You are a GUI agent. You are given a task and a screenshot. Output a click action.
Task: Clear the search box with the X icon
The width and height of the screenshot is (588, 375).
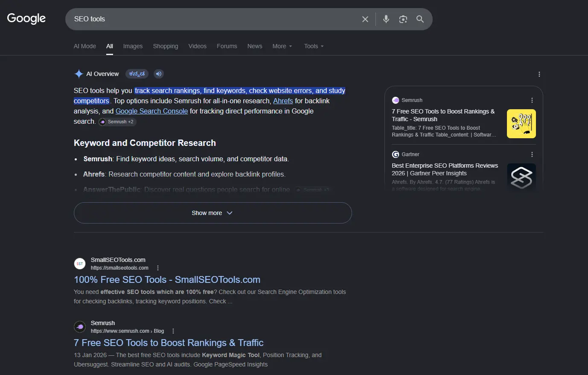click(x=365, y=19)
